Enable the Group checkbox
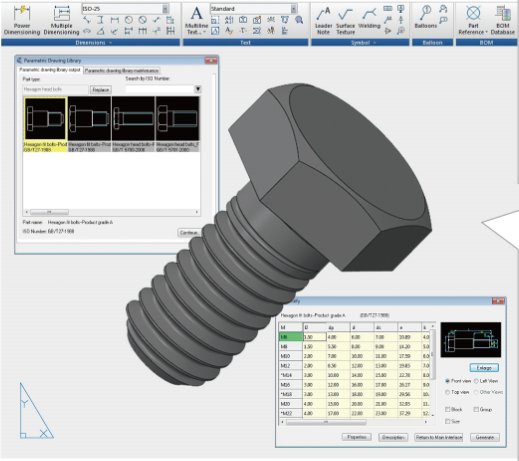519x461 pixels. 476,409
